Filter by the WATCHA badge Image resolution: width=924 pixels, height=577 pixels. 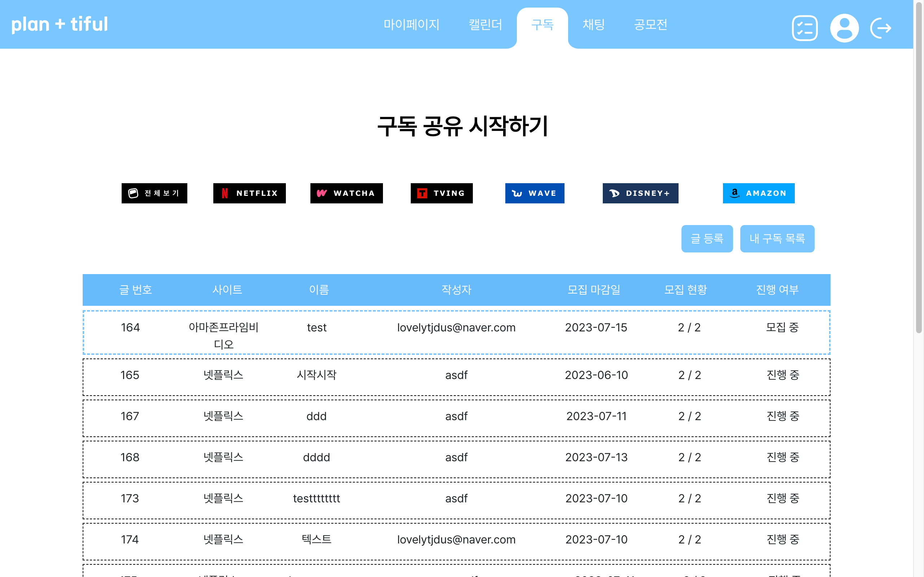346,193
